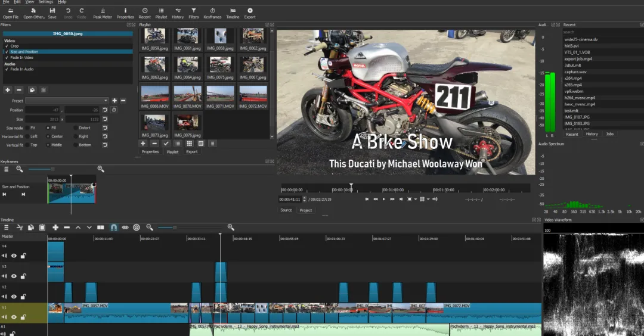Add a filter with the plus button
Image resolution: width=644 pixels, height=336 pixels.
coord(8,89)
